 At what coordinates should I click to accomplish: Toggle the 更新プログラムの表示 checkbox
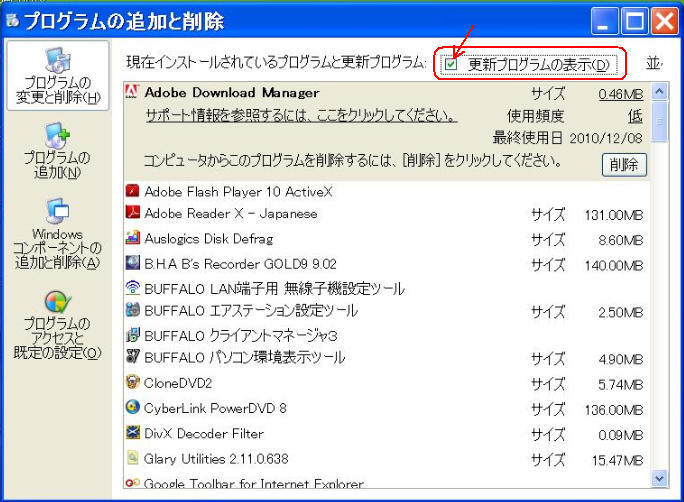[x=451, y=65]
